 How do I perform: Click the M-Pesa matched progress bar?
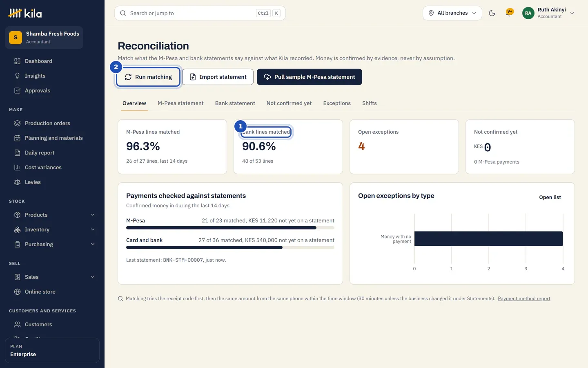pos(230,228)
